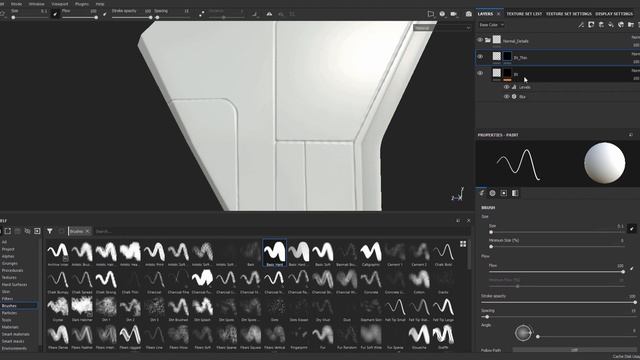The image size is (640, 360).
Task: Toggle flow pen pressure in top toolbar
Action: coord(104,14)
